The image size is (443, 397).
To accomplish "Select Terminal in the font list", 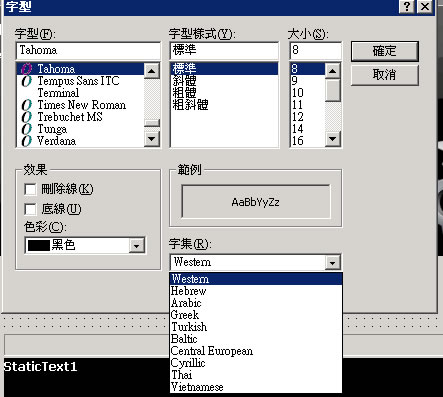I will pyautogui.click(x=80, y=93).
